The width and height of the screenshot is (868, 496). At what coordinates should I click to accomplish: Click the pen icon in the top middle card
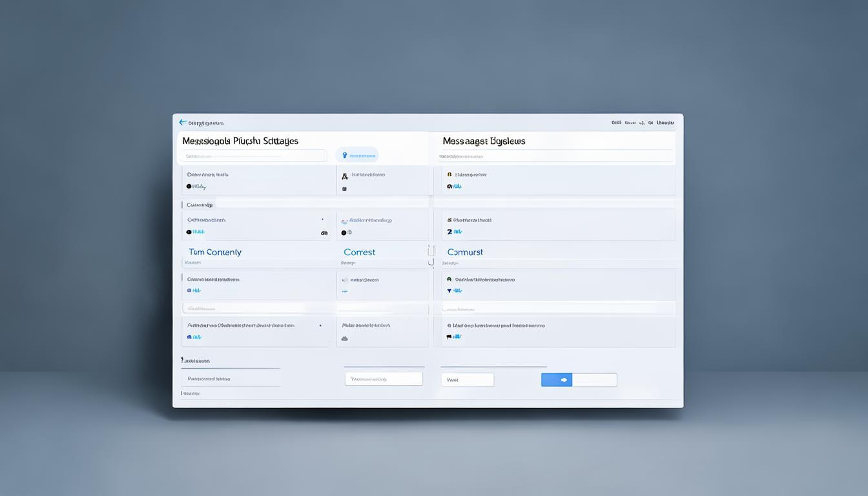(345, 176)
